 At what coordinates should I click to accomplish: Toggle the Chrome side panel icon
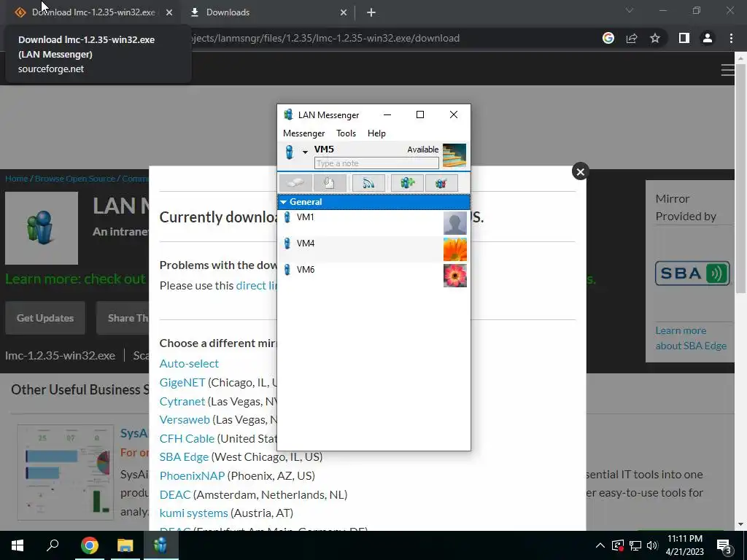tap(684, 38)
